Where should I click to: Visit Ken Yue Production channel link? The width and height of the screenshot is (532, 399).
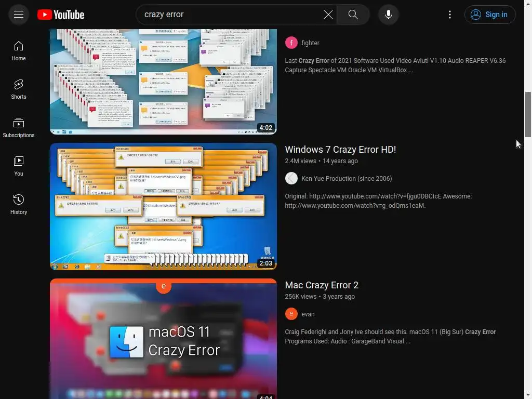click(347, 179)
